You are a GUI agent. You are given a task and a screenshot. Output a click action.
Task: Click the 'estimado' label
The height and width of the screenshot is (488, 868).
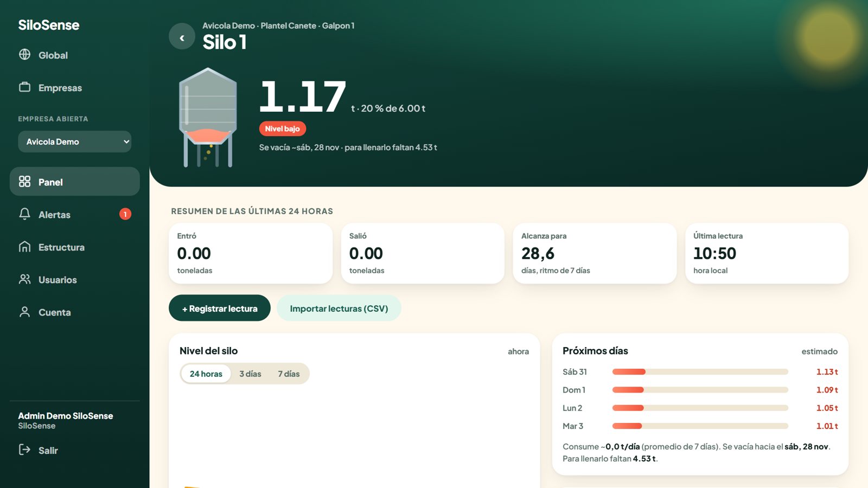click(x=819, y=351)
